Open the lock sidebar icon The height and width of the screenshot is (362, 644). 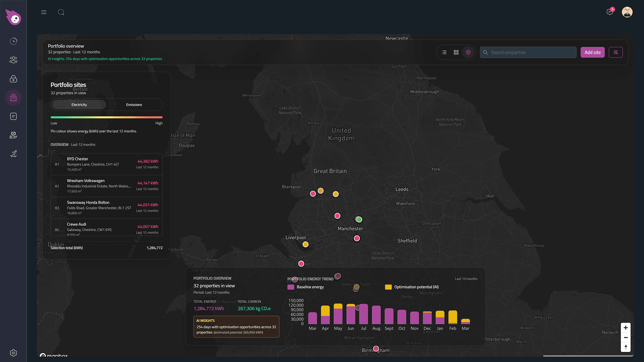pos(13,79)
